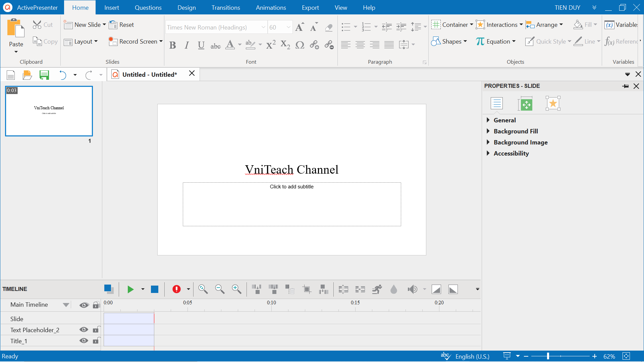Open the font name dropdown

(x=263, y=27)
